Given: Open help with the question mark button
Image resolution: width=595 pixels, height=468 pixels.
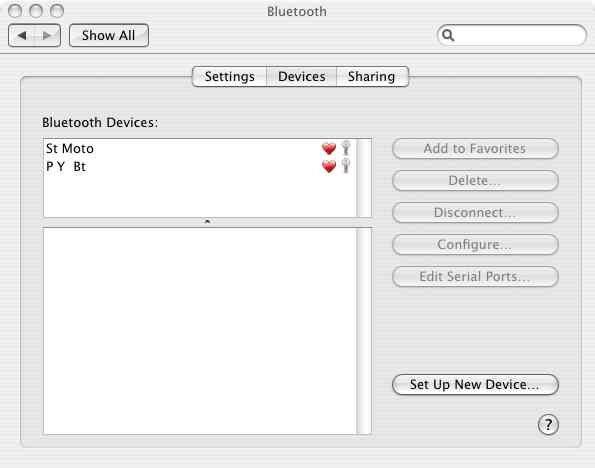Looking at the screenshot, I should [x=548, y=424].
